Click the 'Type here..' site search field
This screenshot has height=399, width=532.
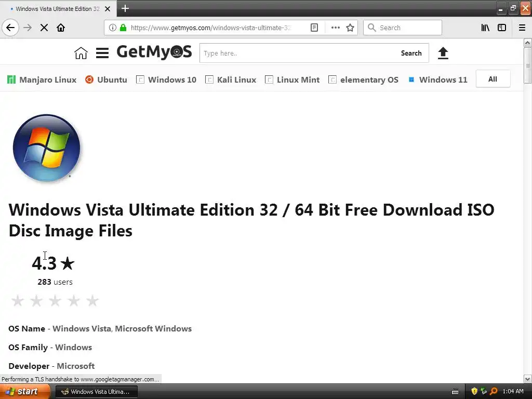pos(299,53)
